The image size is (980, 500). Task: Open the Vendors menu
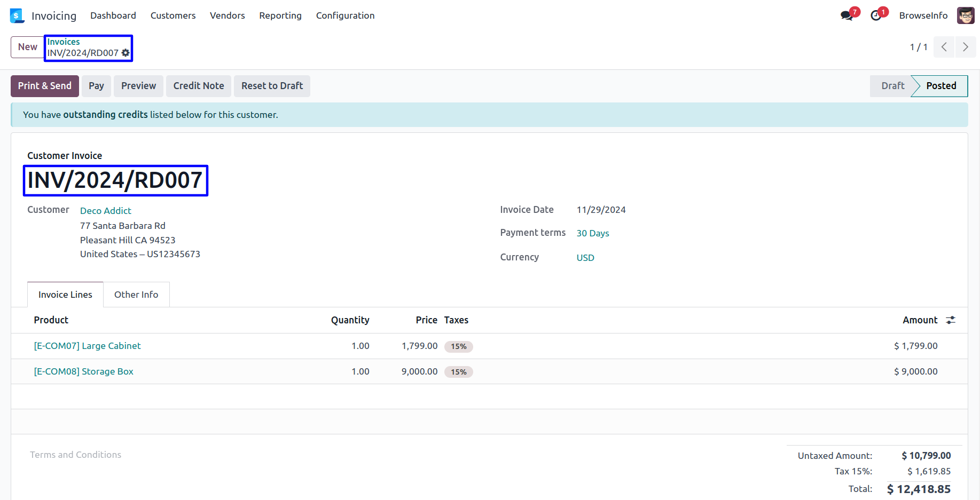(228, 16)
